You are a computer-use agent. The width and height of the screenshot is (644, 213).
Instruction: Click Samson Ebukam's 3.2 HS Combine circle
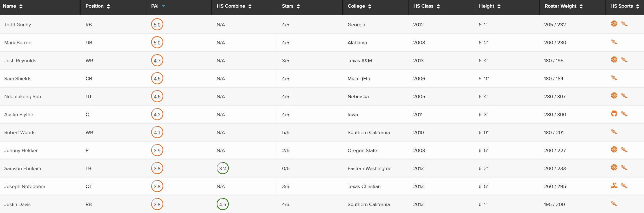[x=222, y=168]
